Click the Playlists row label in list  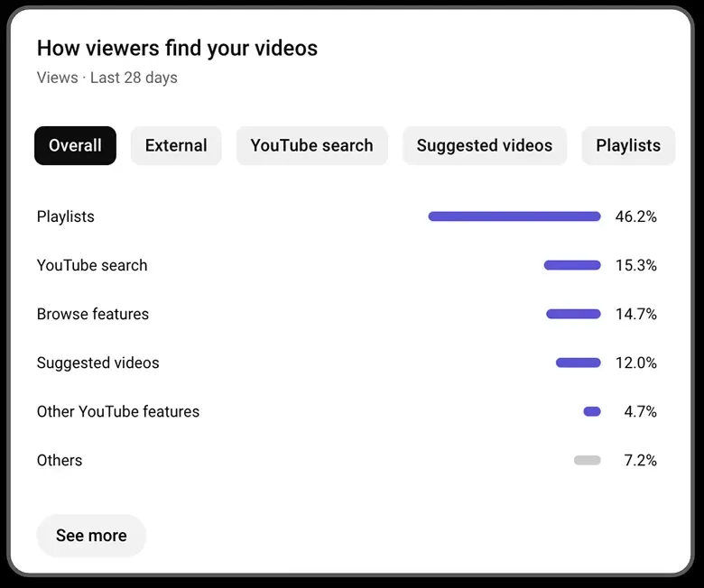[x=66, y=216]
